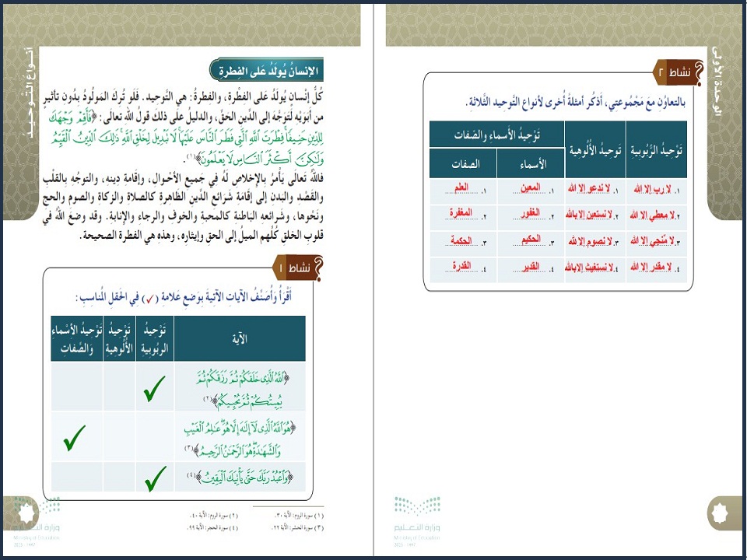Screen dimensions: 747x560
Task: Click the activity 2 instruction starting 'بالتعاون مع مجموعتي'
Action: tap(577, 103)
